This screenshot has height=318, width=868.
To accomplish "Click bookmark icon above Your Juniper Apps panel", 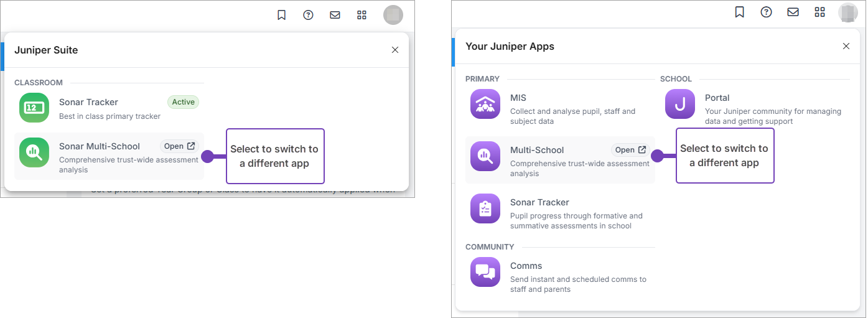I will pos(739,12).
